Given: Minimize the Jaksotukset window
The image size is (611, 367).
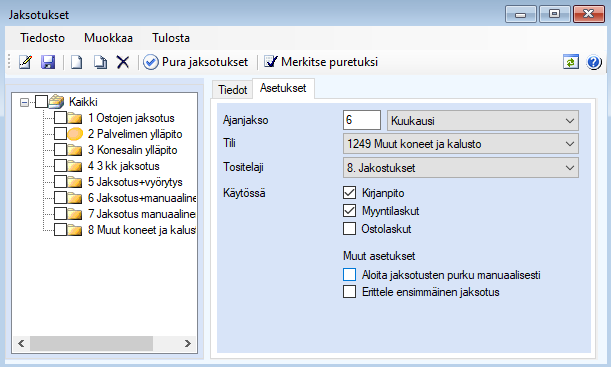Looking at the screenshot, I should pyautogui.click(x=521, y=14).
